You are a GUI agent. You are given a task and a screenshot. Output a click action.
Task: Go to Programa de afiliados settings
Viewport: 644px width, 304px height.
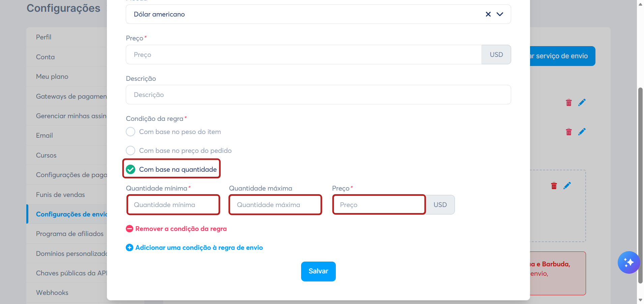tap(70, 234)
